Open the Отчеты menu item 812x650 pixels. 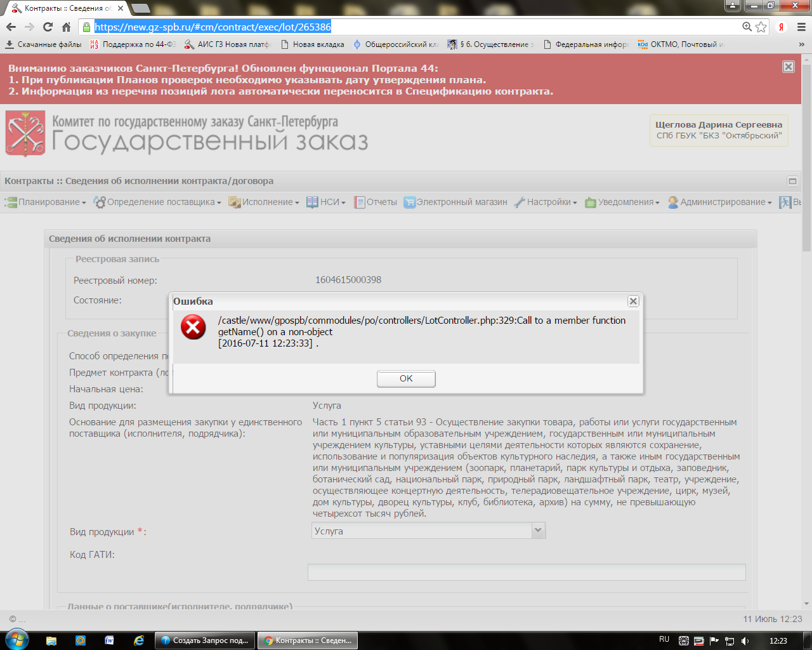click(376, 202)
